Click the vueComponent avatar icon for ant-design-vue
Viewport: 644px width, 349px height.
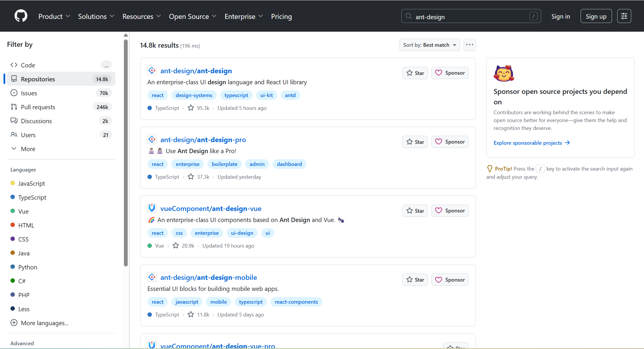(152, 208)
